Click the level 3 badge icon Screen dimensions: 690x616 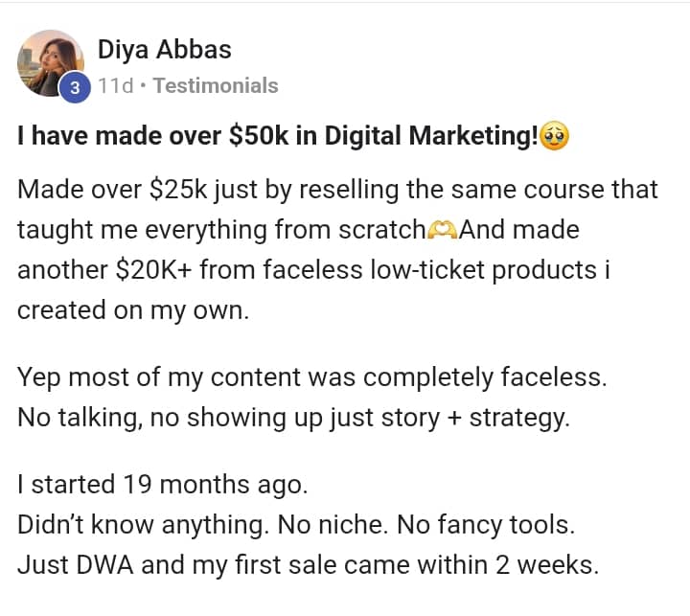76,87
